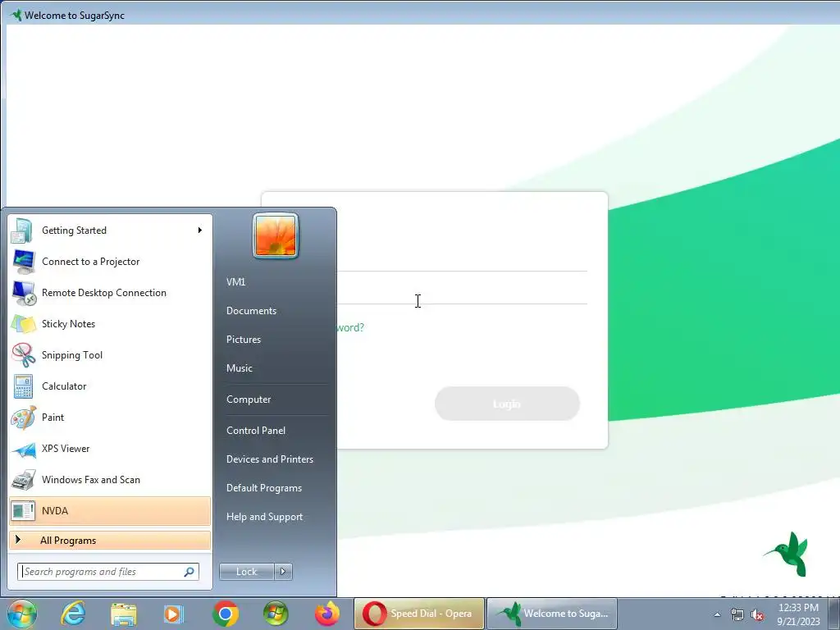
Task: Open the clock showing 12:33 PM
Action: point(798,614)
